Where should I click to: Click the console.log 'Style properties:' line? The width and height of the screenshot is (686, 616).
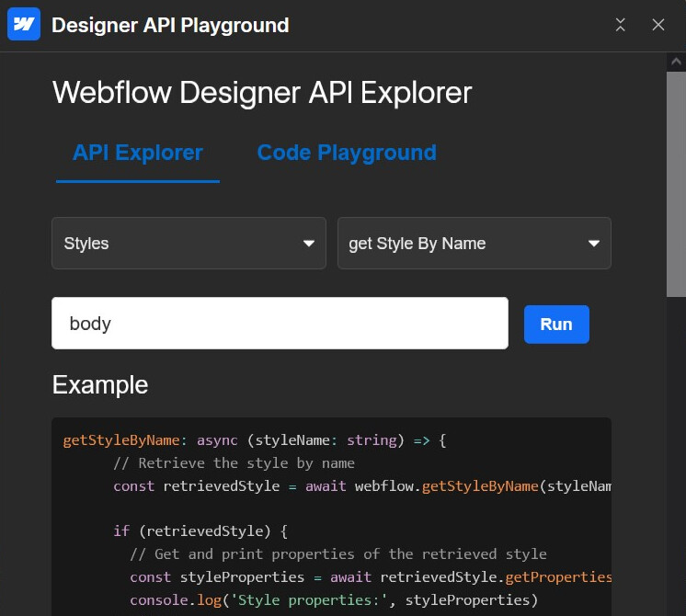[x=334, y=599]
